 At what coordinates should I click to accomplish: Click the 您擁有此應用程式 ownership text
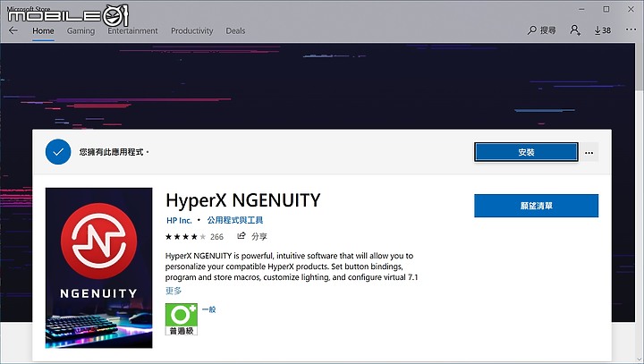click(114, 152)
